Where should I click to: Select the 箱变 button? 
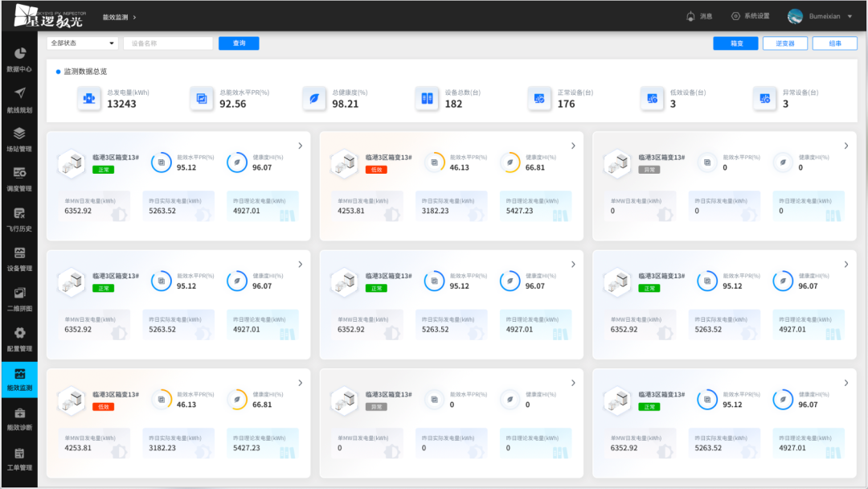pyautogui.click(x=735, y=43)
